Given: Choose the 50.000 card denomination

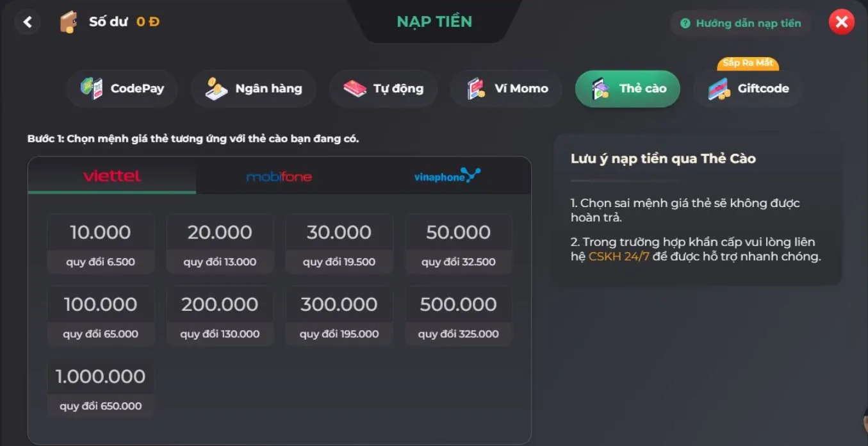Looking at the screenshot, I should 459,244.
